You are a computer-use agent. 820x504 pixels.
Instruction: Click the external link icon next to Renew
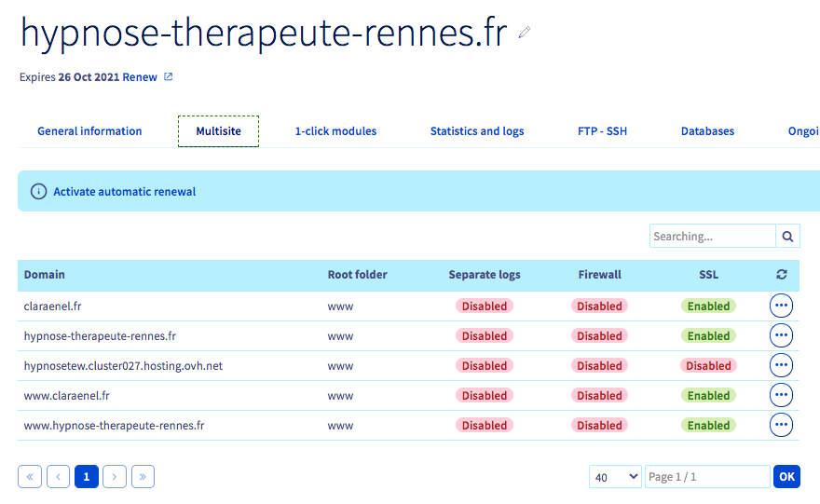(x=169, y=76)
